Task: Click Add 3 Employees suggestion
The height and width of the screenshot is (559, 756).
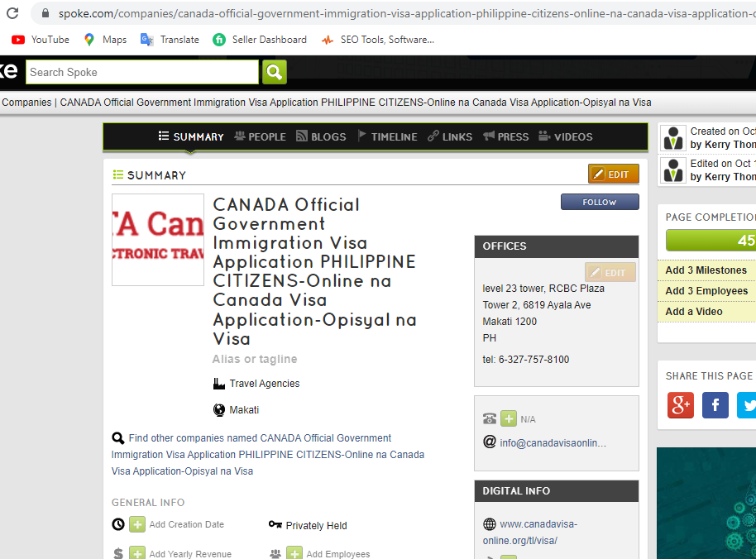Action: click(x=707, y=291)
